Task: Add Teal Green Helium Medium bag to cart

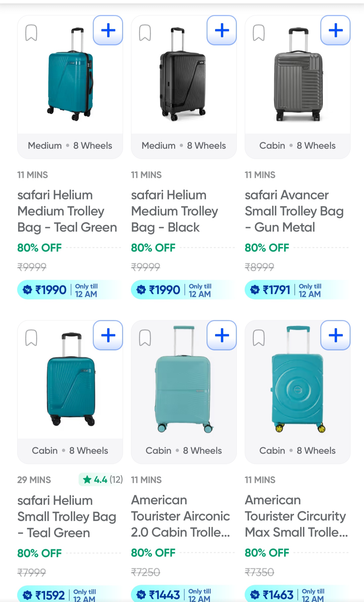Action: click(x=108, y=30)
